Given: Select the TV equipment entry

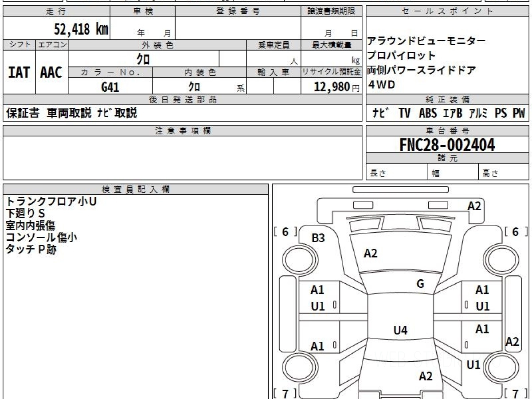Looking at the screenshot, I should click(404, 113).
